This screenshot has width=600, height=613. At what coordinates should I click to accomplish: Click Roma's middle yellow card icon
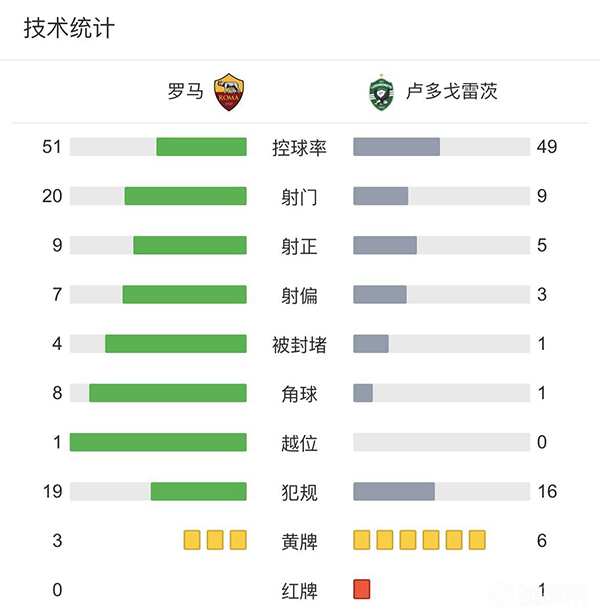(x=215, y=541)
